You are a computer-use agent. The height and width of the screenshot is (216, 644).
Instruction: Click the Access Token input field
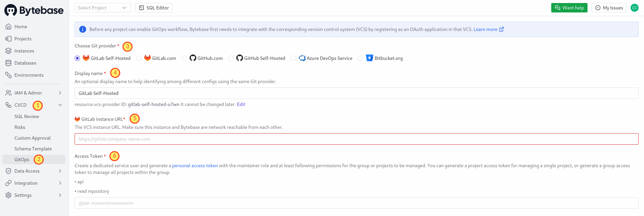[x=357, y=203]
